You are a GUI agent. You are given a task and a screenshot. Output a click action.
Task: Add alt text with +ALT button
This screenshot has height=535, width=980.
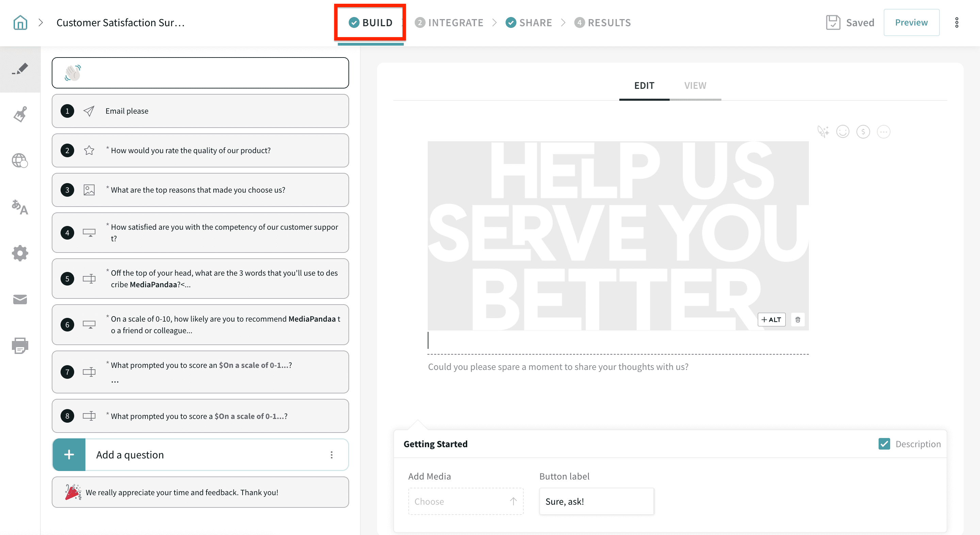pos(771,320)
